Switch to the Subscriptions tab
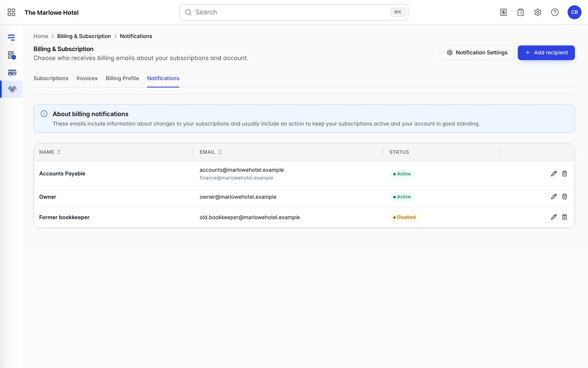This screenshot has height=368, width=588. (51, 78)
